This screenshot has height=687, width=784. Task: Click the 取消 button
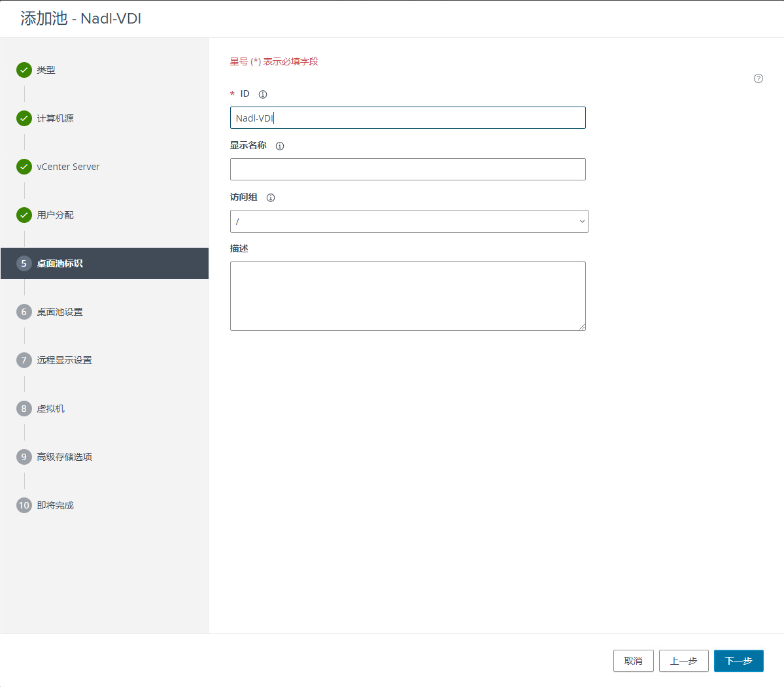[633, 661]
